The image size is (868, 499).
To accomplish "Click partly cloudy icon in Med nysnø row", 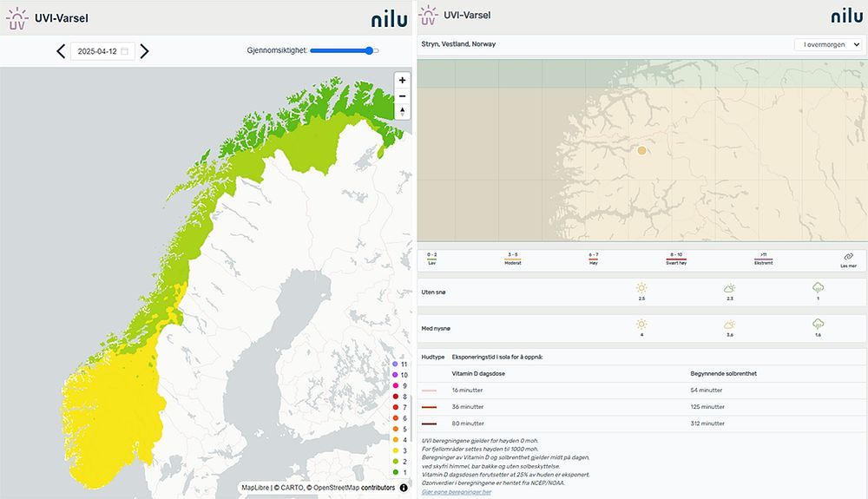I will 730,325.
